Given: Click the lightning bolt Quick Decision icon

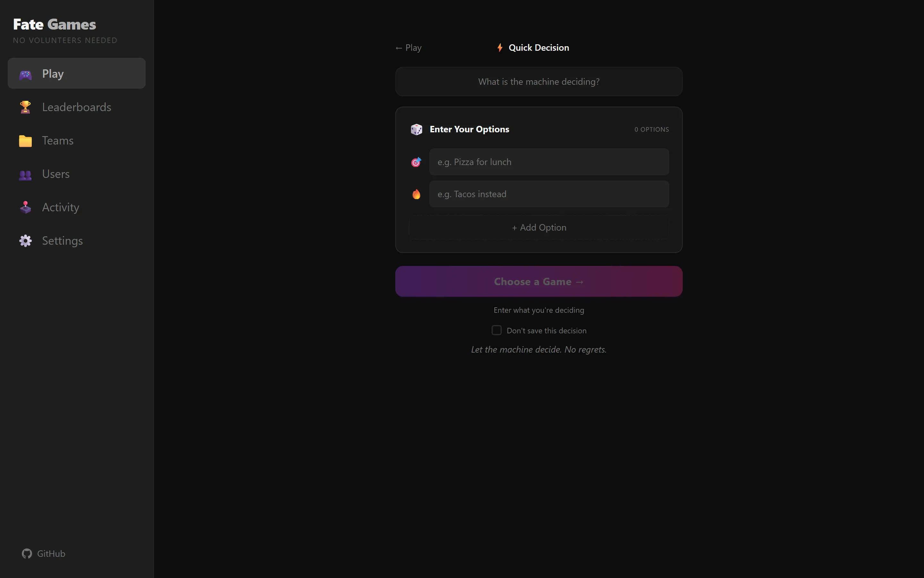Looking at the screenshot, I should [x=500, y=48].
